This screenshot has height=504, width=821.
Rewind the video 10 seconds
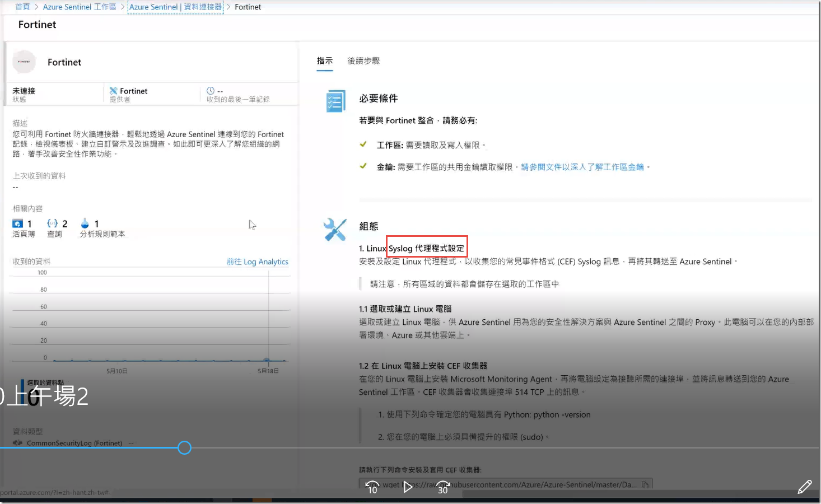pos(372,487)
